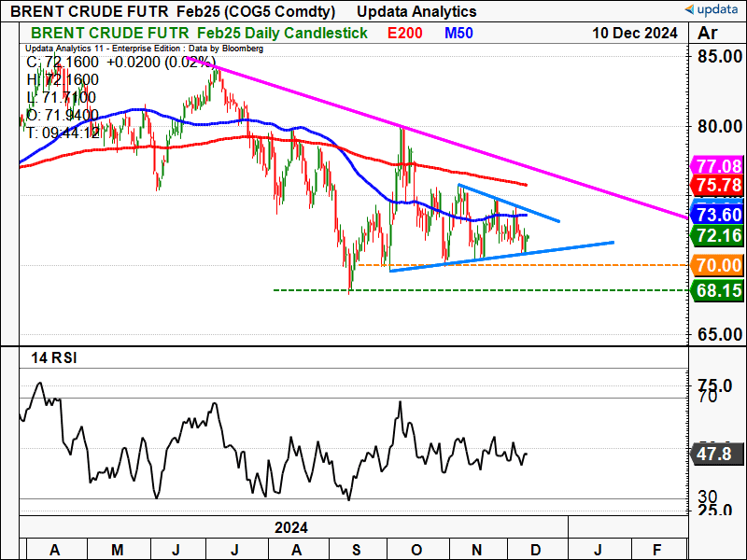Click the updata logo in the header

tap(713, 9)
